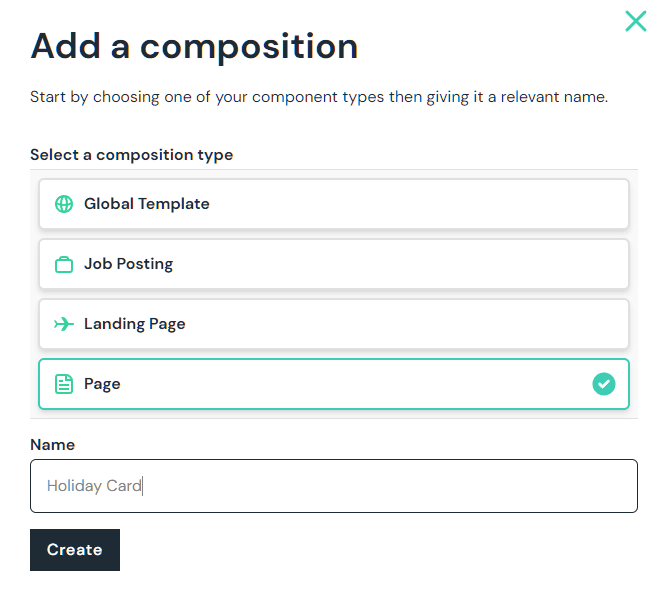Focus the Name field containing Holiday Card
This screenshot has height=606, width=663.
[333, 486]
